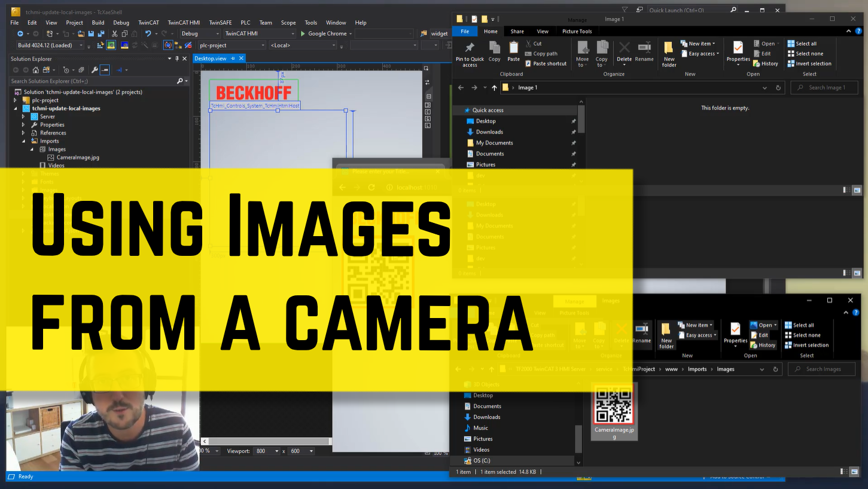The image size is (868, 489).
Task: Open Picture Tools tab in Image 1 window
Action: click(x=577, y=32)
